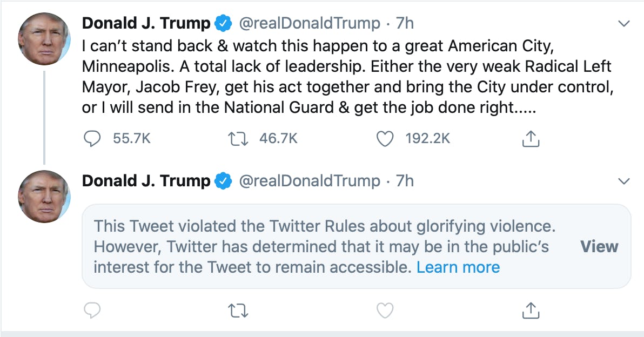
Task: Like the tweet with 192.2K likes
Action: point(384,139)
